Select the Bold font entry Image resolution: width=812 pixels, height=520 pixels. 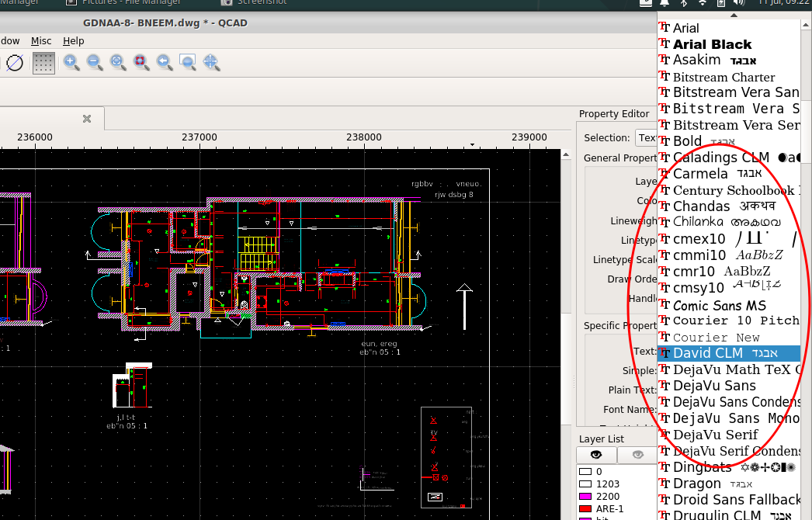729,141
